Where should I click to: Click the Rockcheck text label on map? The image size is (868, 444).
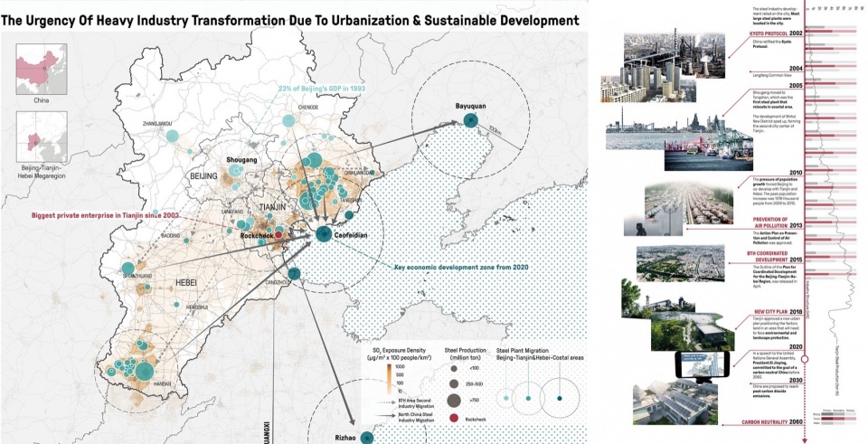pyautogui.click(x=257, y=236)
